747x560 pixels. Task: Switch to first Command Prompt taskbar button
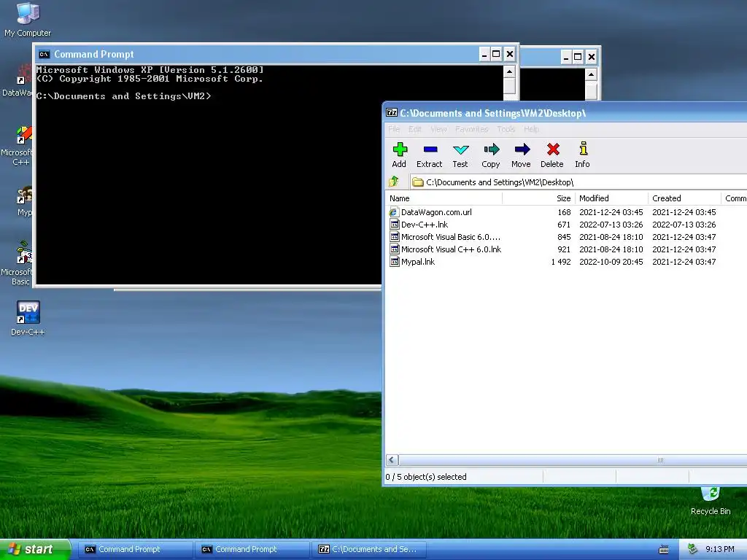click(135, 549)
